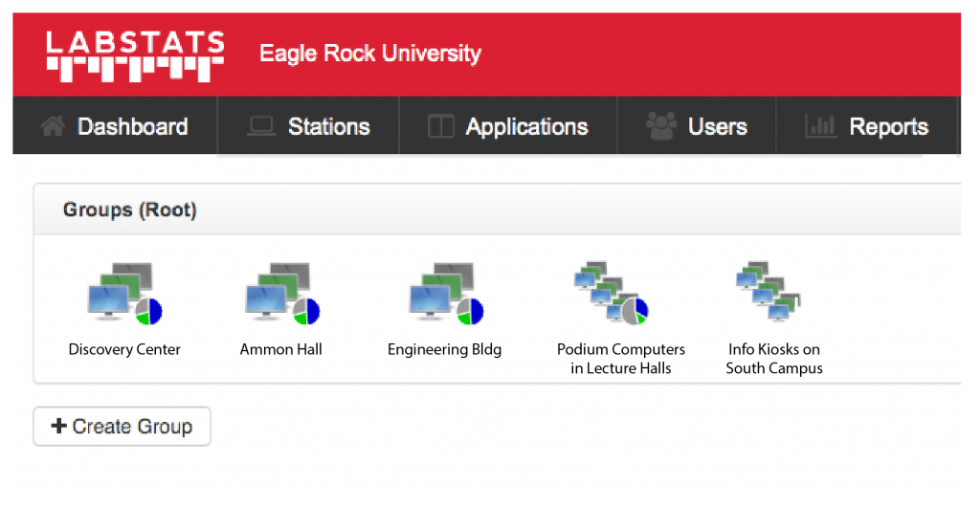Click the people icon beside Users
The height and width of the screenshot is (507, 980).
point(661,125)
